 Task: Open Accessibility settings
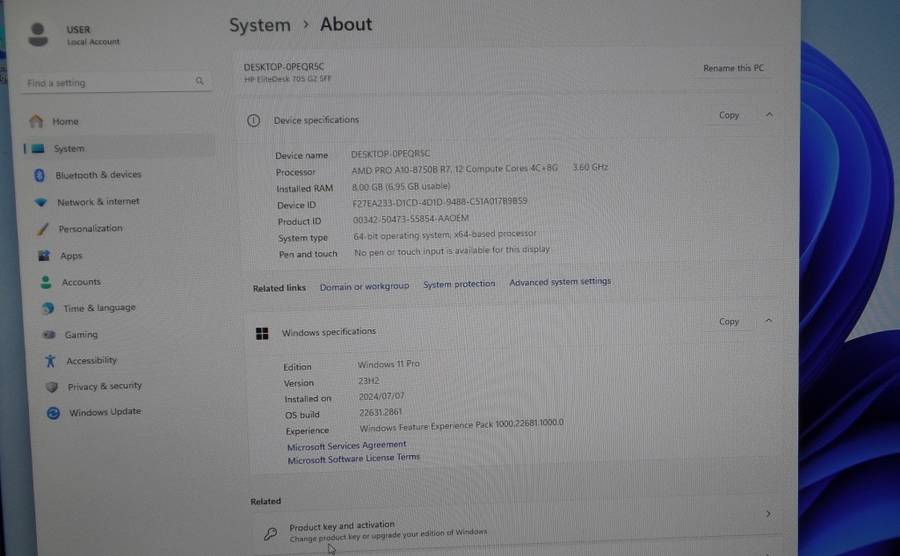pyautogui.click(x=91, y=361)
